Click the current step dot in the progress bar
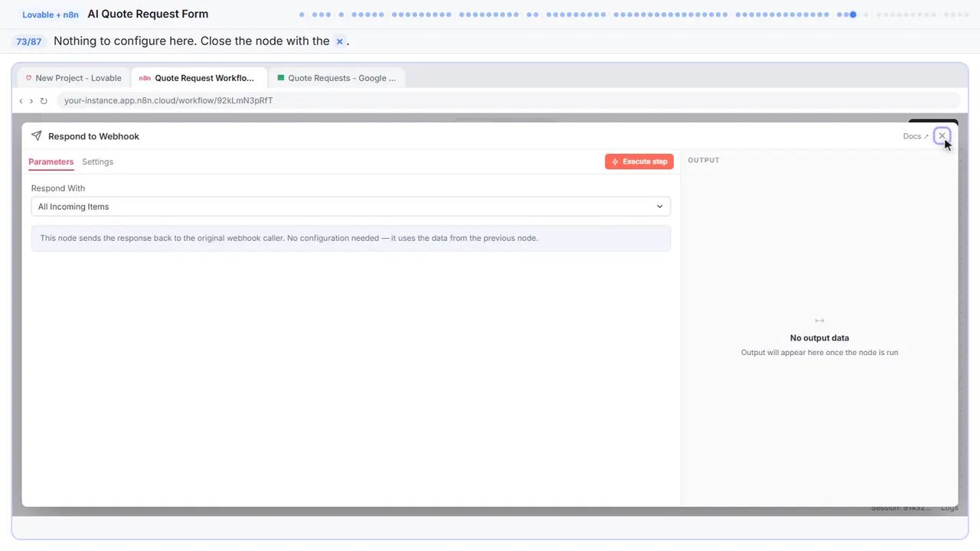 pyautogui.click(x=853, y=15)
